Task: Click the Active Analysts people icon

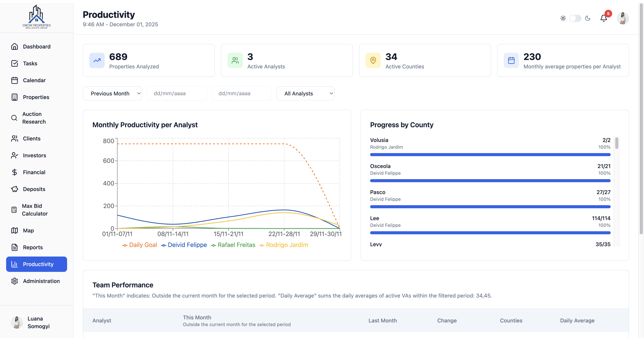Action: tap(235, 60)
